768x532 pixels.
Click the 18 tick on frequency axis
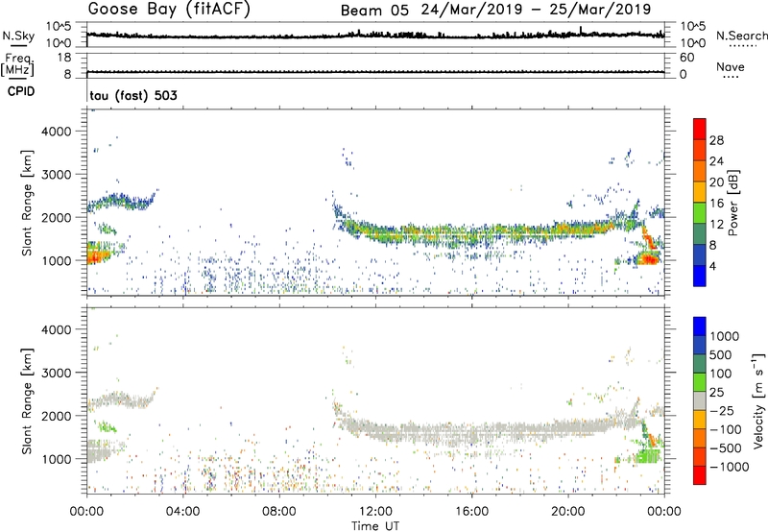tap(64, 58)
